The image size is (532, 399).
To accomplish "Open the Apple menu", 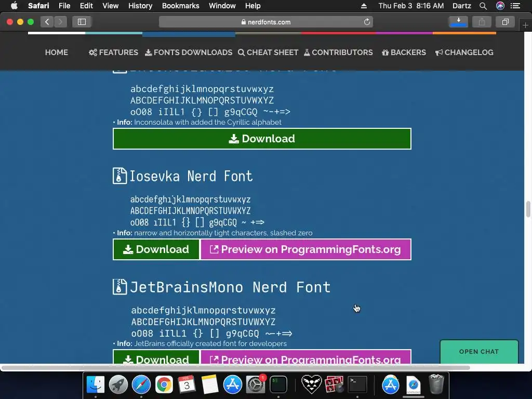I will tap(14, 6).
